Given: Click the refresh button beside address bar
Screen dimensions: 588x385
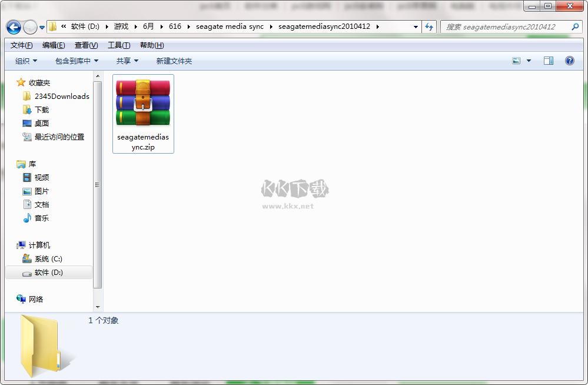Looking at the screenshot, I should pyautogui.click(x=429, y=27).
